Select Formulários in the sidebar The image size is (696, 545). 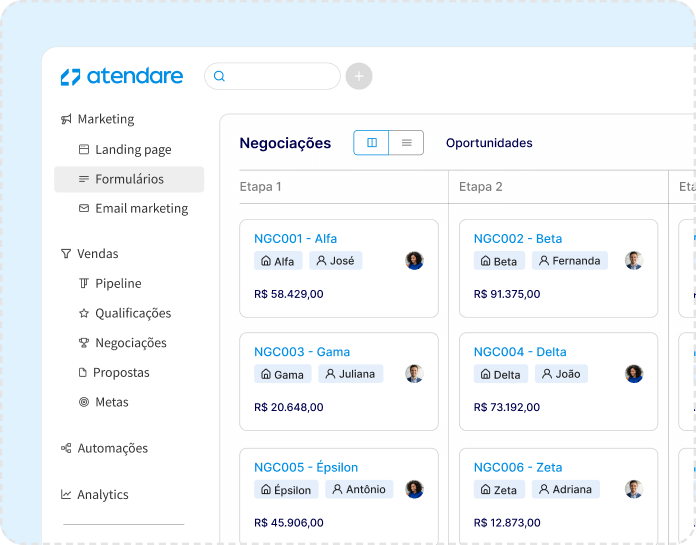click(x=129, y=179)
